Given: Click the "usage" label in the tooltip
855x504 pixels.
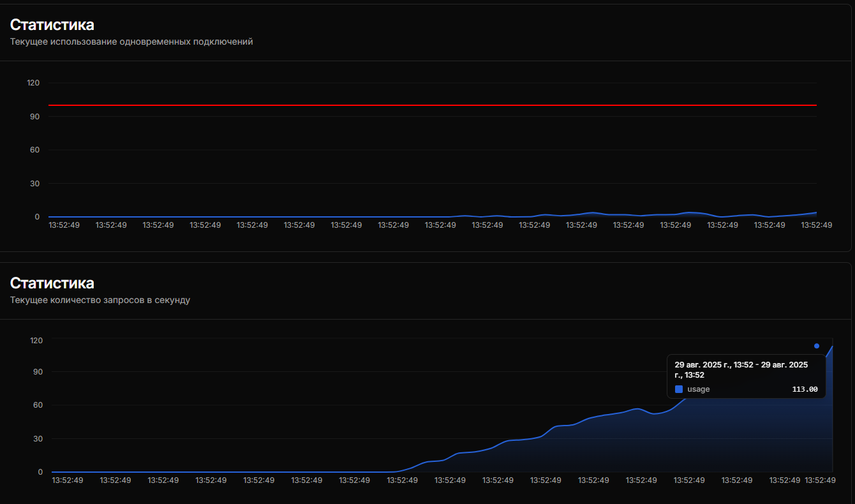Looking at the screenshot, I should (698, 389).
